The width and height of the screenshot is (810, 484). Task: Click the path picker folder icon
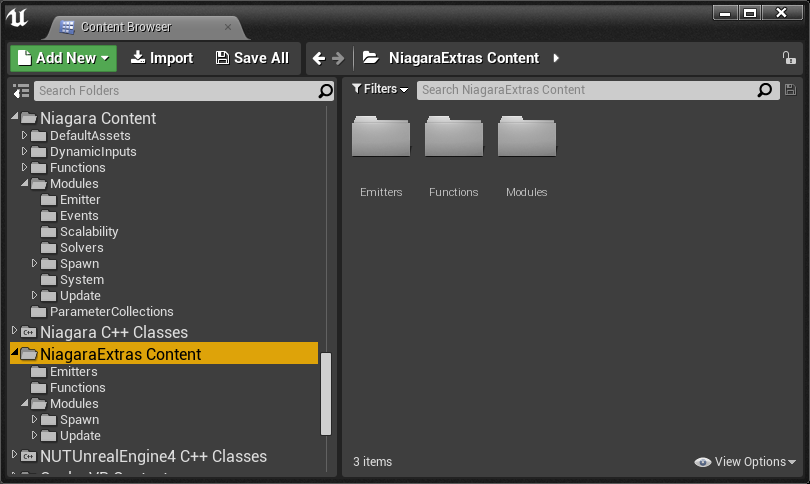coord(370,57)
